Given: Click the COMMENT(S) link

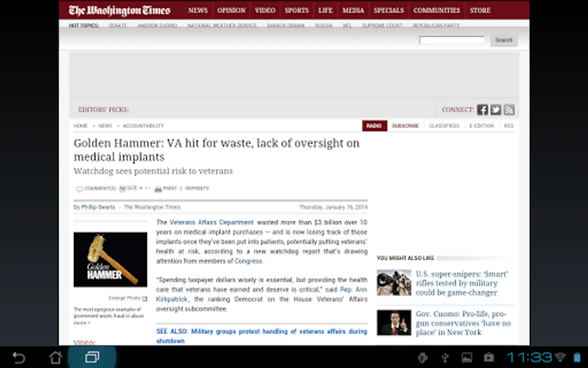Looking at the screenshot, I should point(100,188).
